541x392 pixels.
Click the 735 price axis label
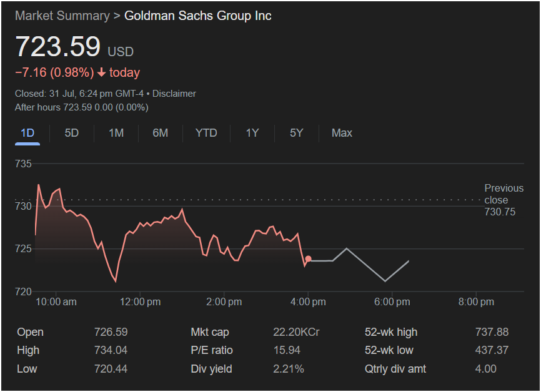coord(23,164)
